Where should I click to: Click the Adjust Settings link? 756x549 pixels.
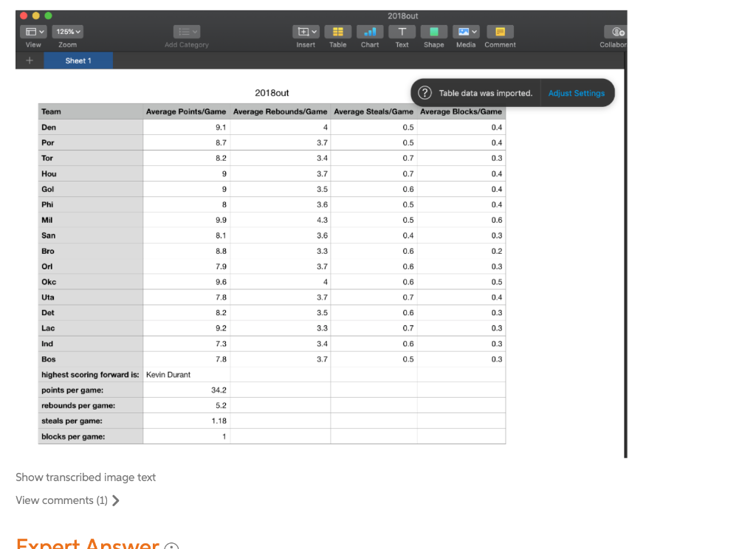click(577, 93)
